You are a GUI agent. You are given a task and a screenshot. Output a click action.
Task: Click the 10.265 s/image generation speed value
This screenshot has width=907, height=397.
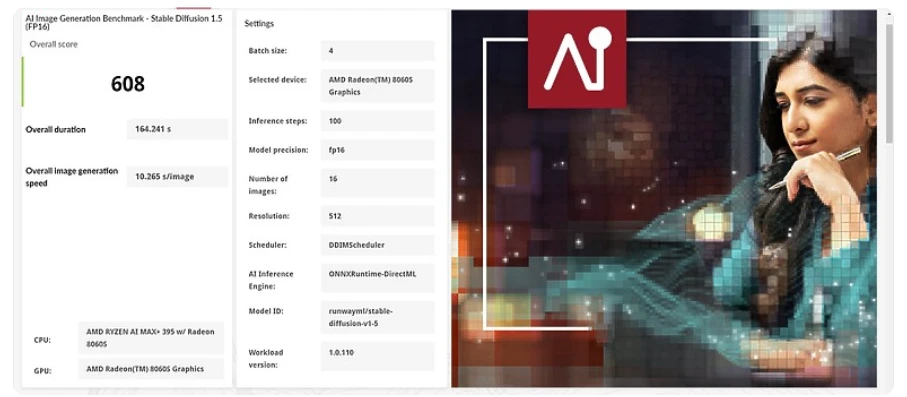click(x=177, y=177)
